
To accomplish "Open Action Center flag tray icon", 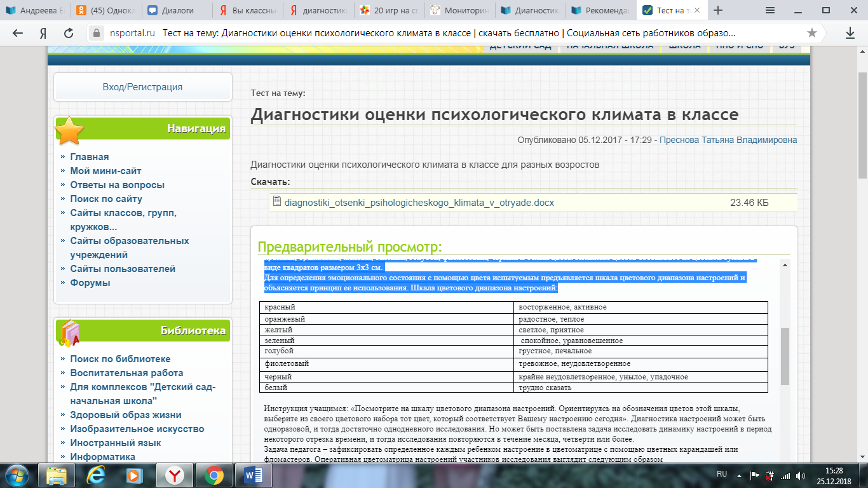I will tap(755, 475).
